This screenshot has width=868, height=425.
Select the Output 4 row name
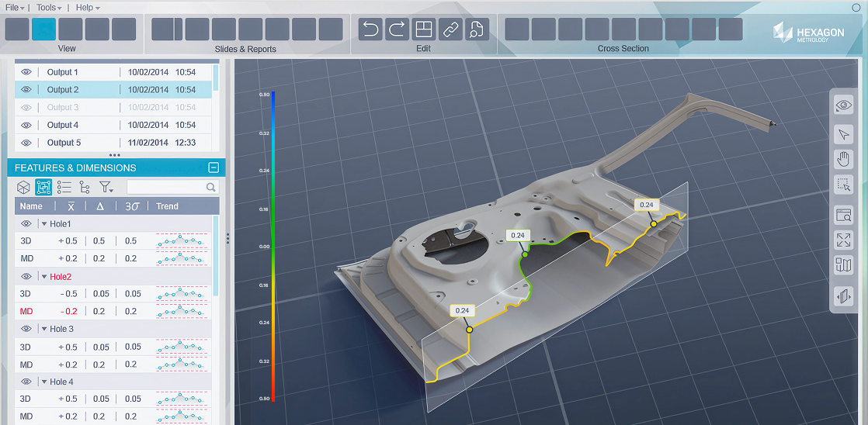(x=63, y=125)
